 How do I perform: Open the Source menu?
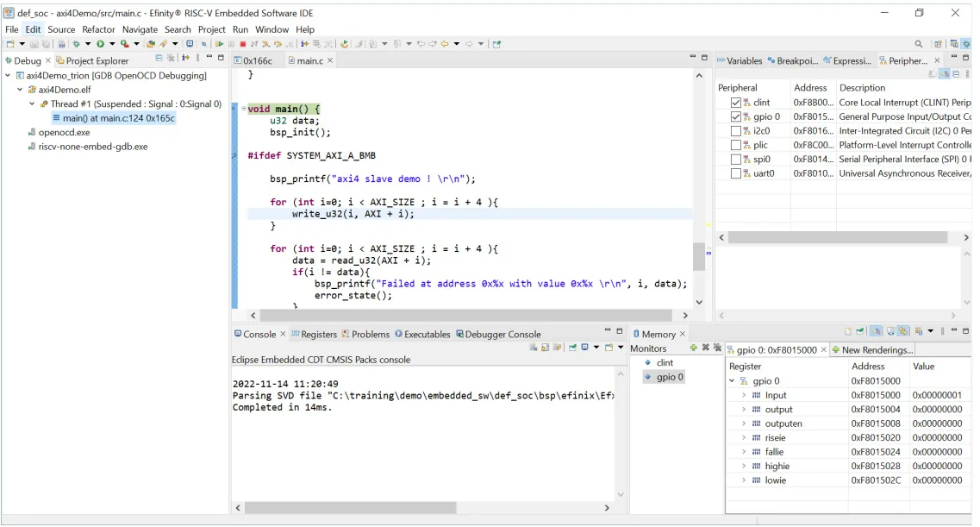click(x=61, y=29)
